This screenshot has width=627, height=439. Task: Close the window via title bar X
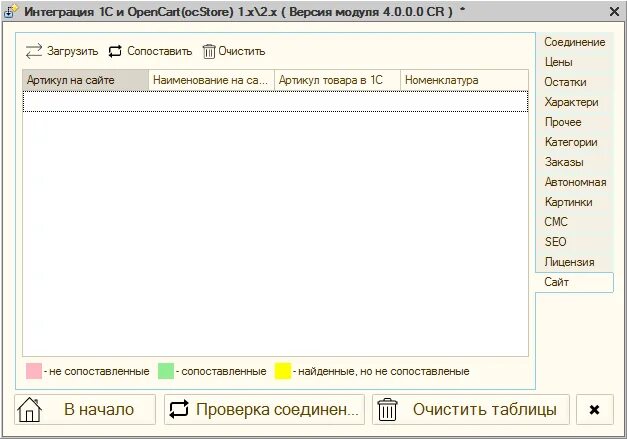(x=614, y=12)
